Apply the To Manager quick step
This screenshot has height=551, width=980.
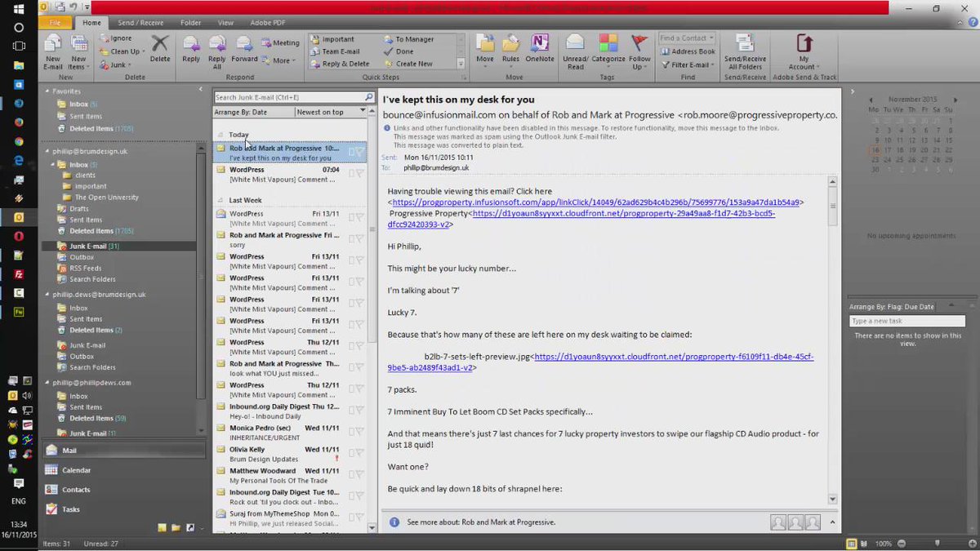(x=409, y=39)
